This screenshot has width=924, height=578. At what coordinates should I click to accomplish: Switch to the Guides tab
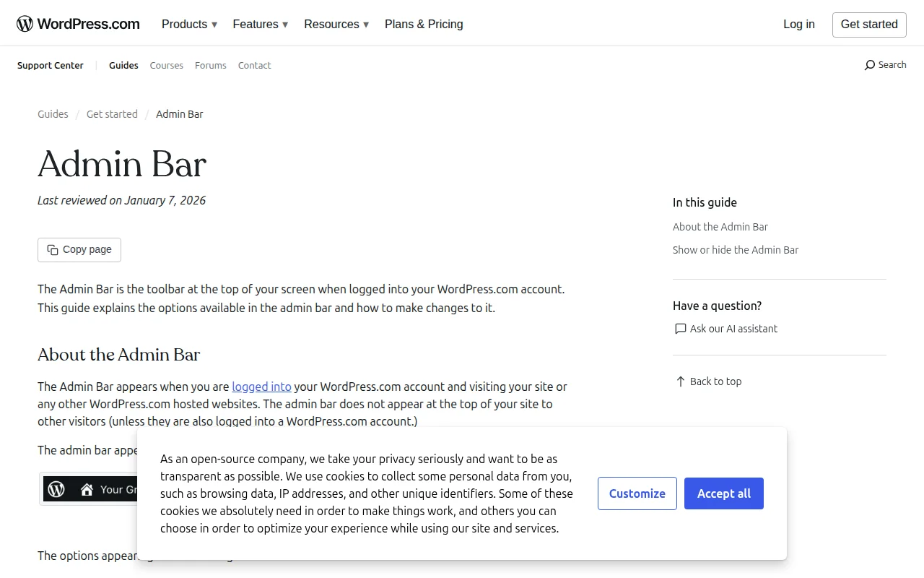pyautogui.click(x=123, y=65)
